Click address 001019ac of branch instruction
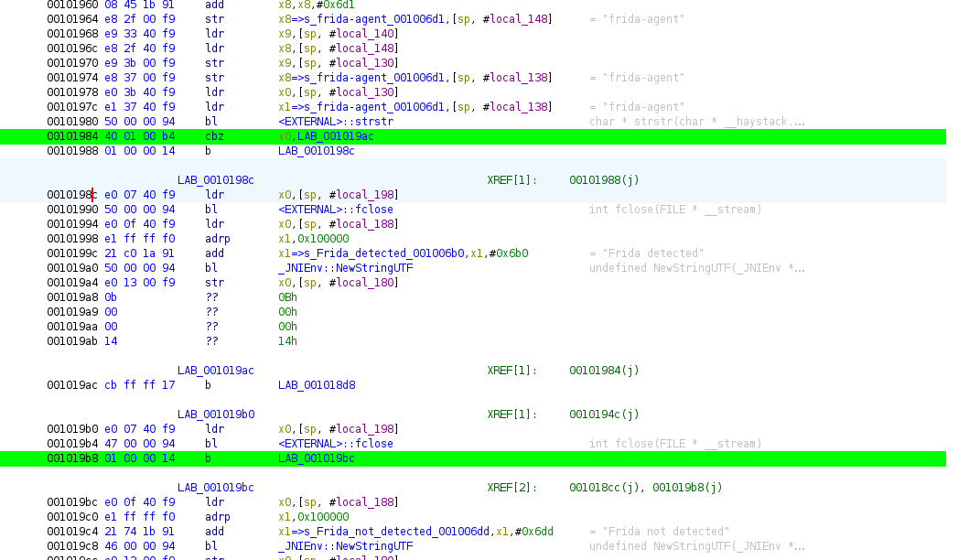Screen dimensions: 958x560 (72, 385)
